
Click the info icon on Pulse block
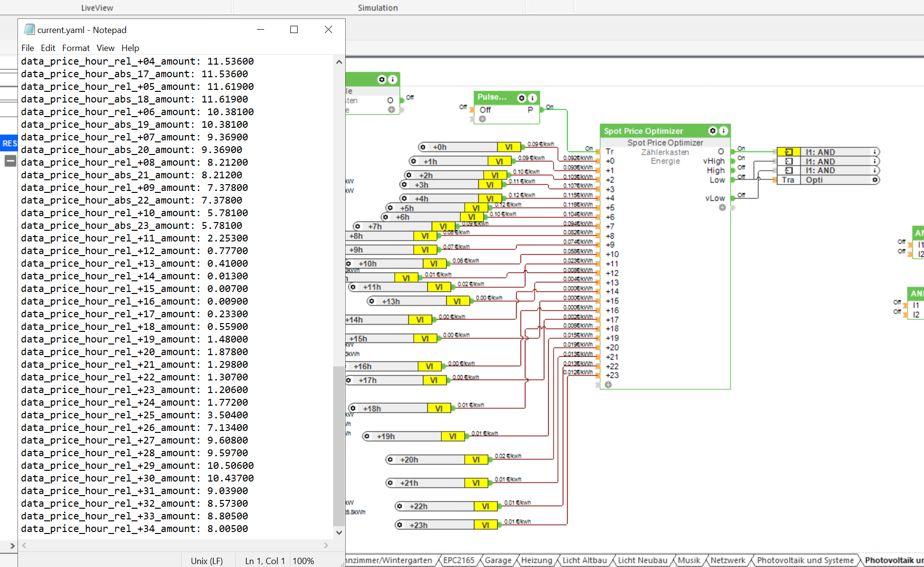pos(532,98)
